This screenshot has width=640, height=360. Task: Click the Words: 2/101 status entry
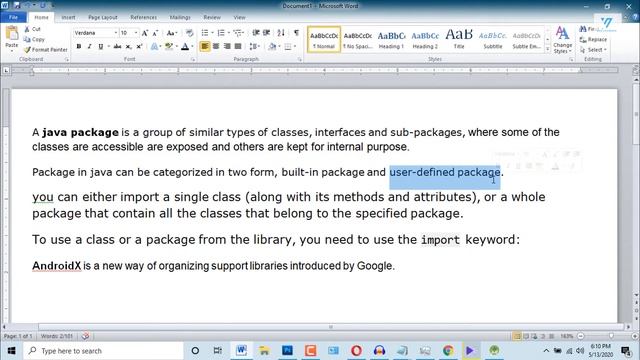click(57, 336)
